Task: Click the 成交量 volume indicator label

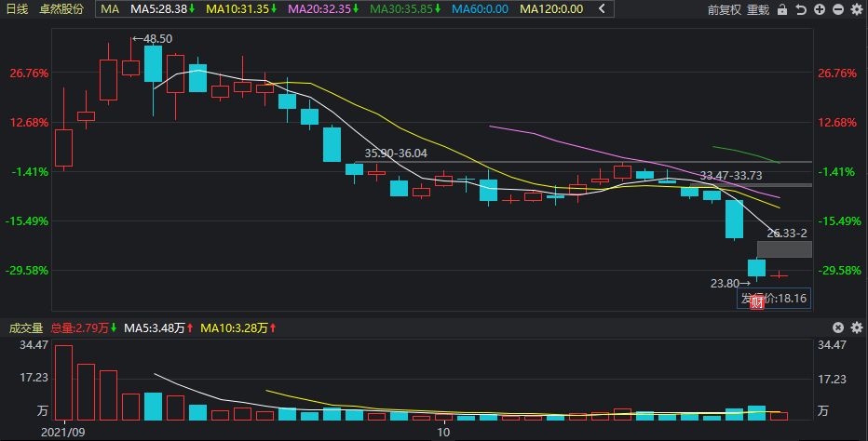Action: coord(26,327)
